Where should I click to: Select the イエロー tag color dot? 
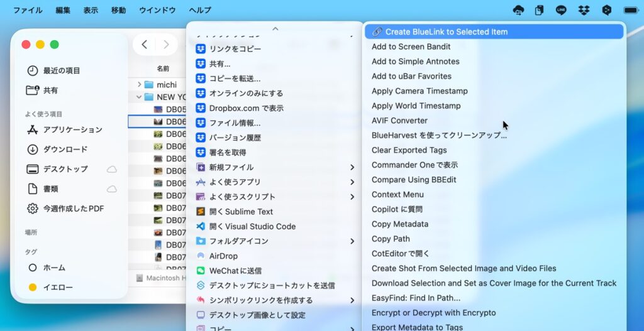tap(33, 288)
